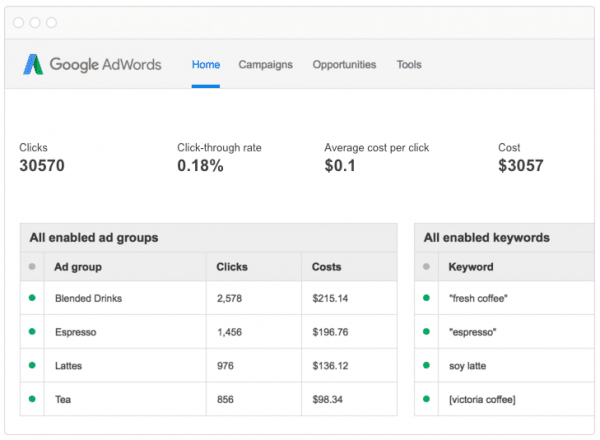Viewport: 600px width, 440px height.
Task: Click the gray status dot in Keyword header
Action: [x=426, y=266]
